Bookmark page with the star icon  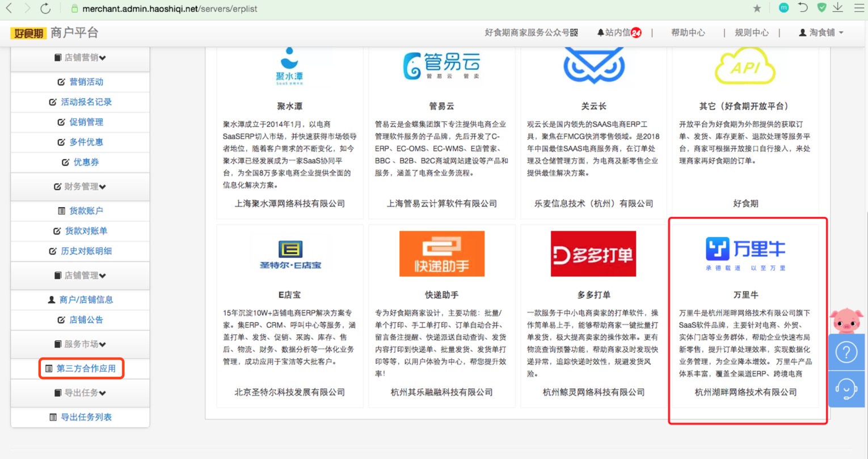757,9
